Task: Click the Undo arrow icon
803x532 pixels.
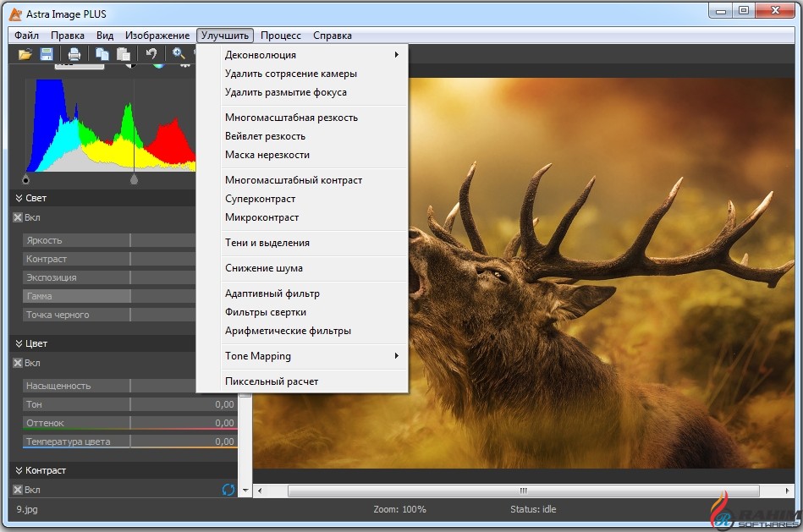Action: (151, 54)
